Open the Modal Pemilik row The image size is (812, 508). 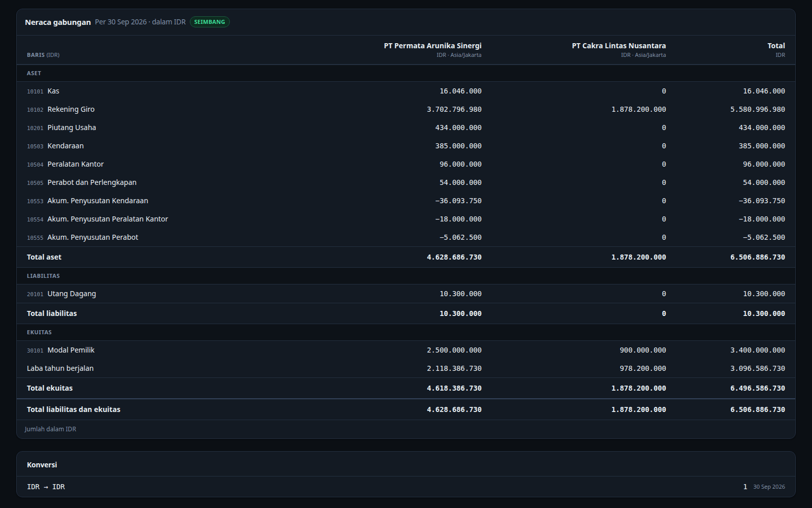[406, 350]
